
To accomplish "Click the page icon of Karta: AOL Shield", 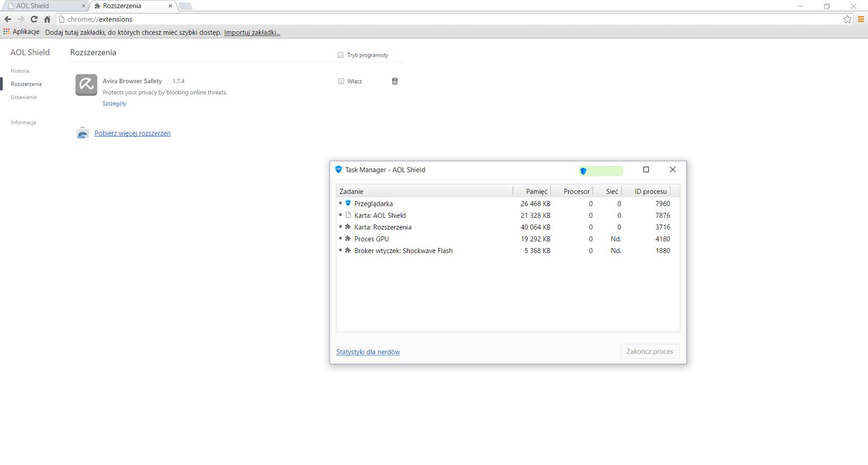I will click(x=348, y=215).
